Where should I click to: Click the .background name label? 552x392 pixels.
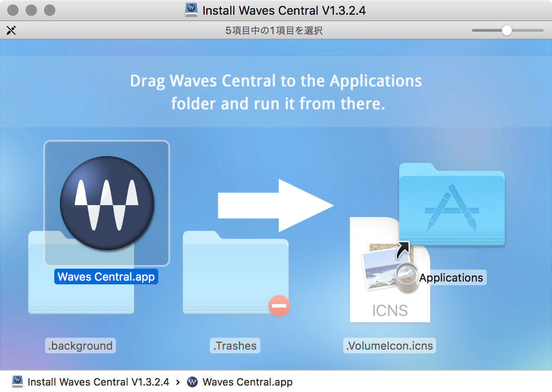[x=80, y=346]
